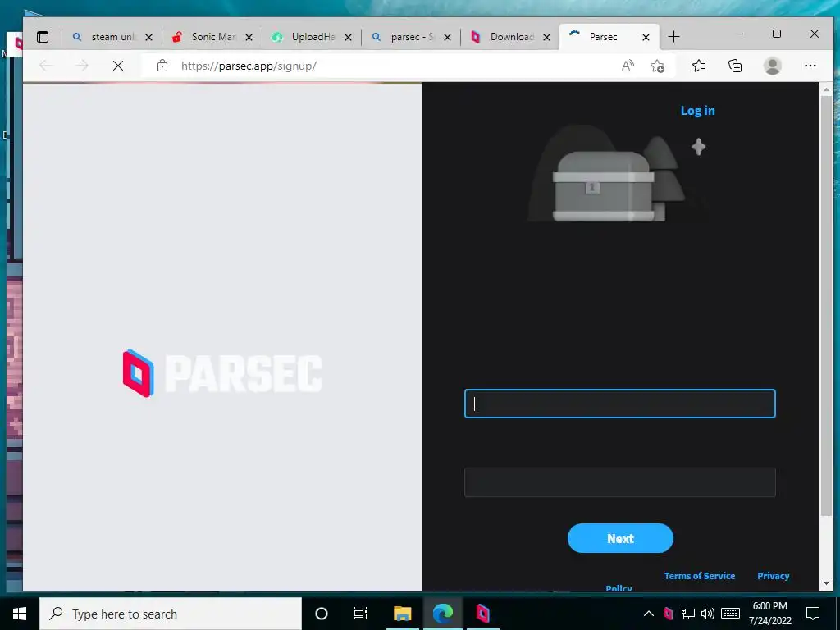Close the Download tab
The image size is (840, 630).
click(546, 38)
